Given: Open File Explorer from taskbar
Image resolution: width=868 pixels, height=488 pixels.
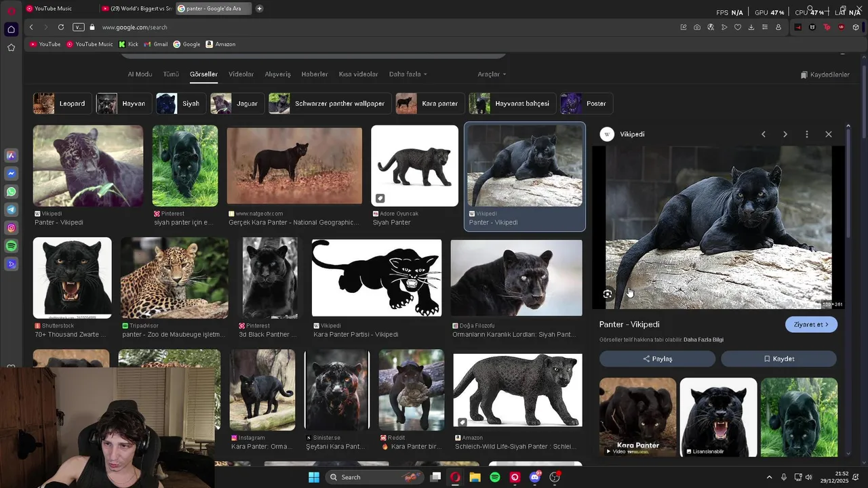Looking at the screenshot, I should pos(475,477).
